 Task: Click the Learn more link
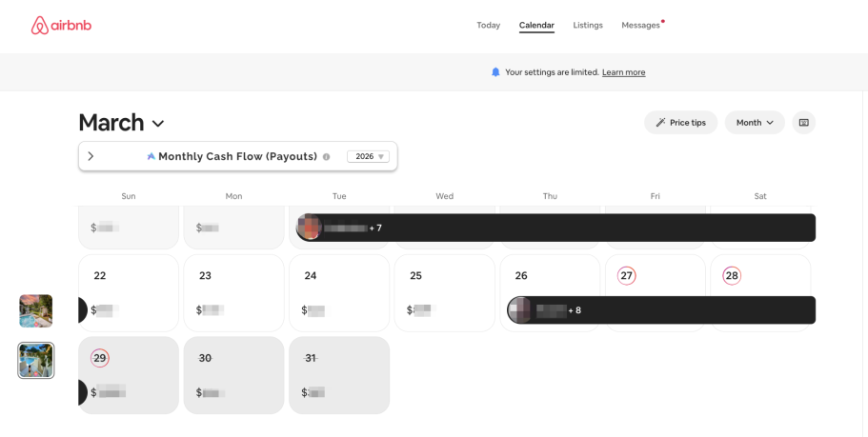(x=623, y=72)
